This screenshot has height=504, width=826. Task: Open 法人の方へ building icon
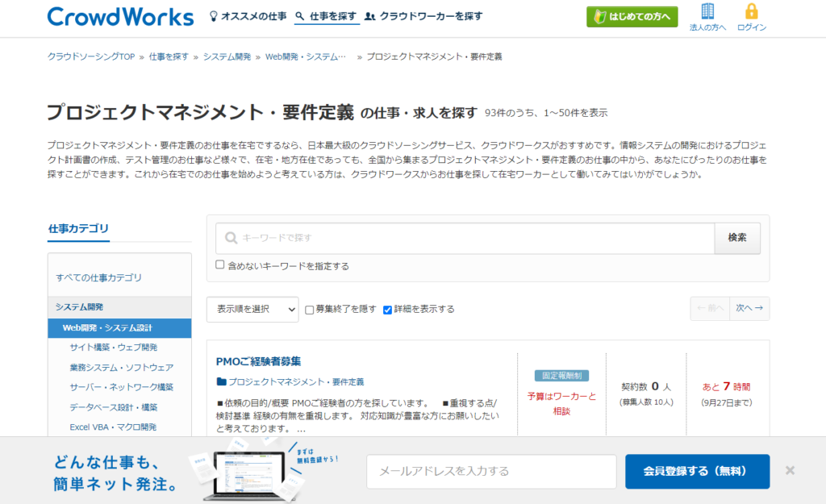(x=707, y=11)
